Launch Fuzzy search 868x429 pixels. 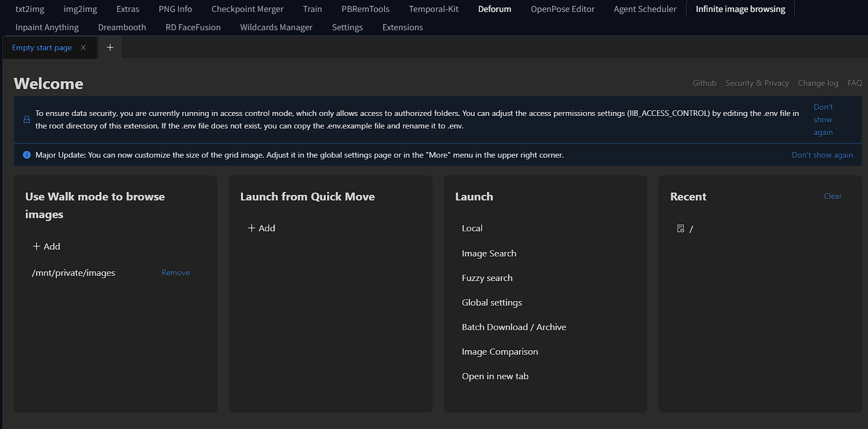coord(487,278)
